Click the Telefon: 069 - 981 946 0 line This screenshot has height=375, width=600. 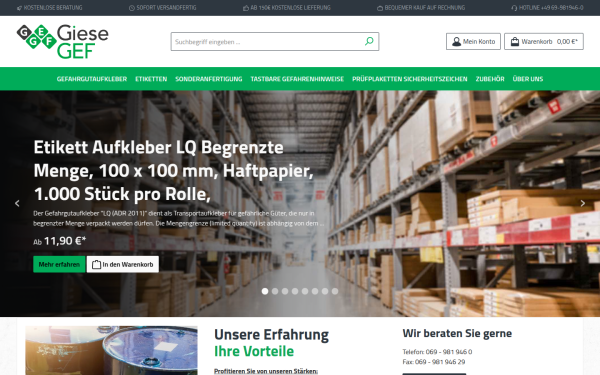point(437,352)
